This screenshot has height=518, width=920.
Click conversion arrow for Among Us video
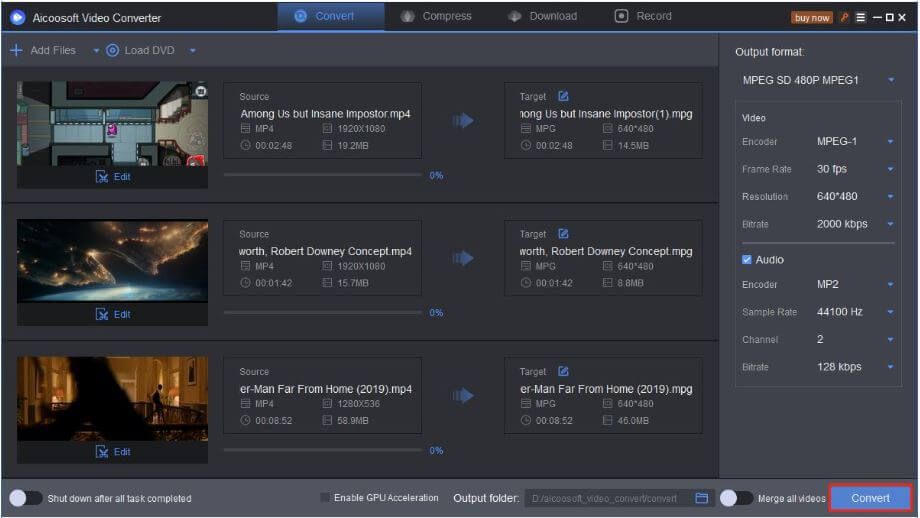463,121
